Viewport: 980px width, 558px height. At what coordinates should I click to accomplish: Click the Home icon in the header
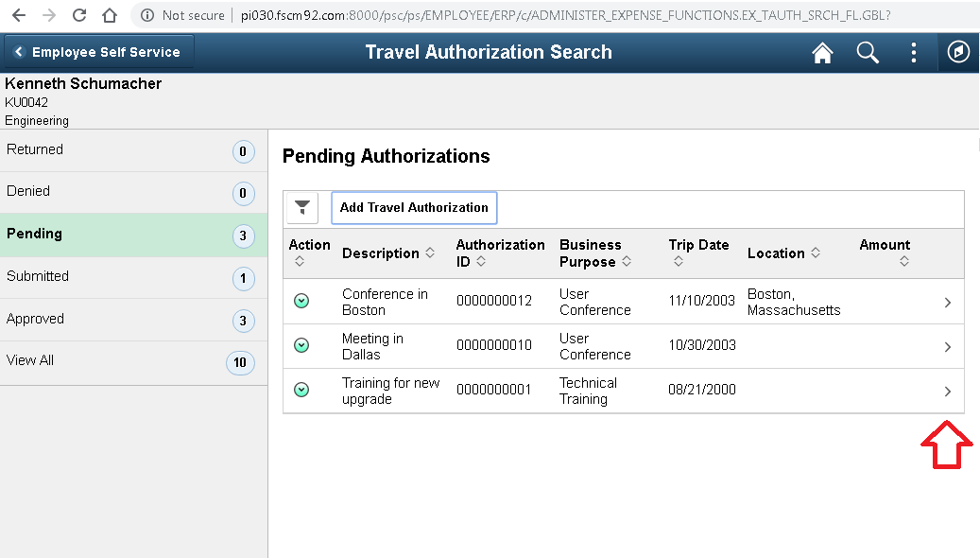[821, 52]
